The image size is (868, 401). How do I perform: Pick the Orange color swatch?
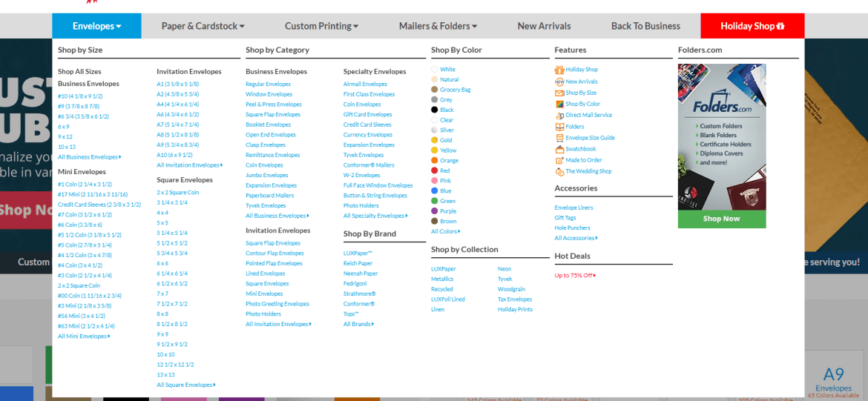(x=435, y=161)
